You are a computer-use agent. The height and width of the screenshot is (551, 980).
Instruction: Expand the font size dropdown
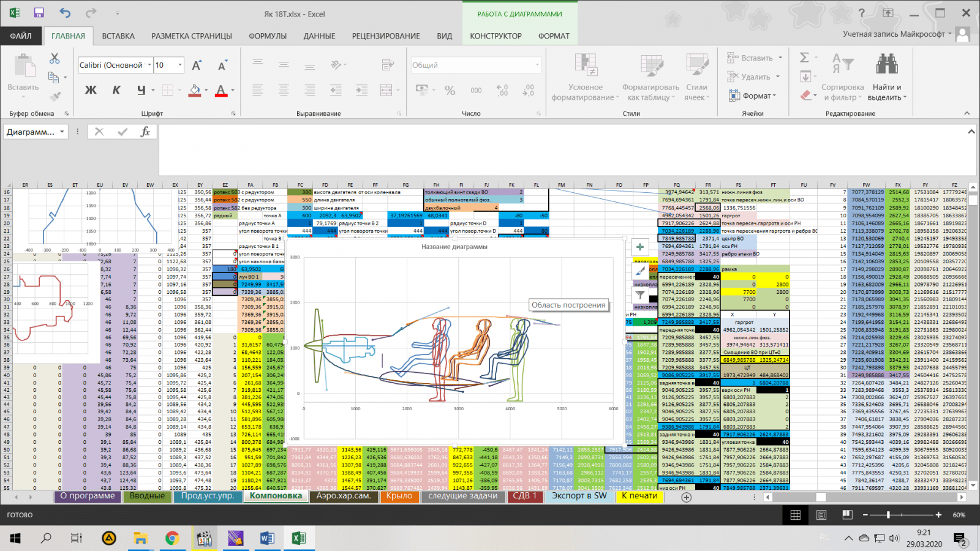(180, 65)
